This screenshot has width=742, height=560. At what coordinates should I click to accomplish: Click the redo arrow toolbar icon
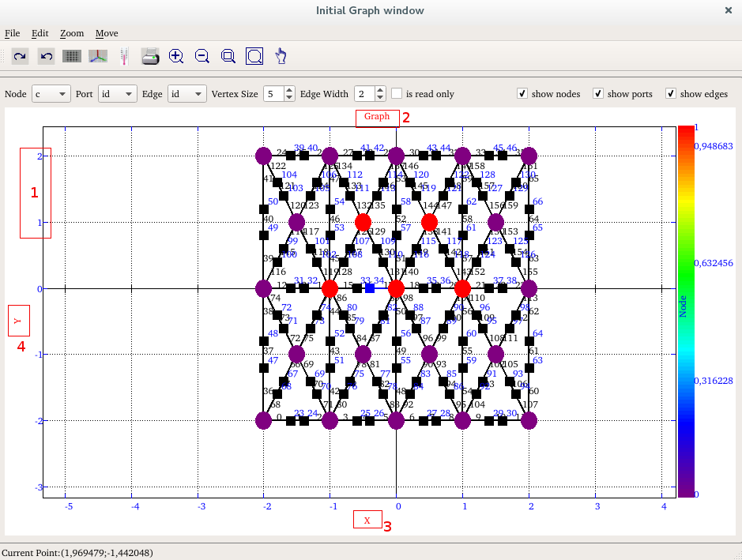tap(21, 56)
